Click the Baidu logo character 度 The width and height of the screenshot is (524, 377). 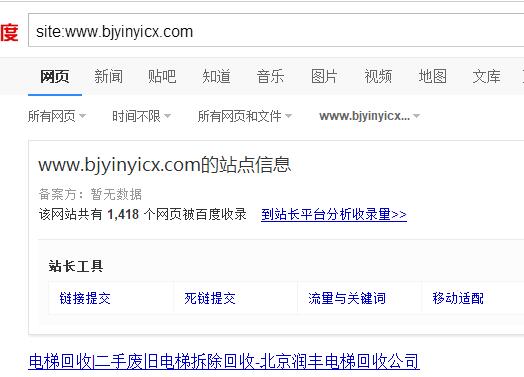tap(9, 32)
